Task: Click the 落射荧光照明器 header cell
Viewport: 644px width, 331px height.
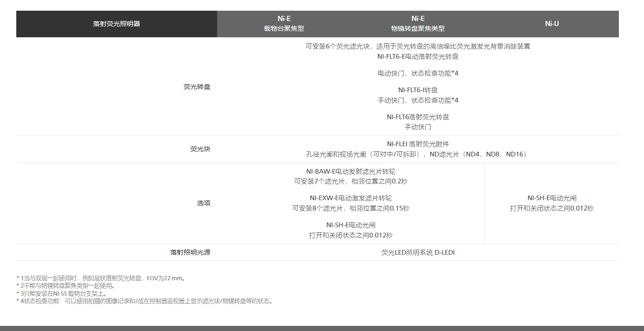Action: pos(116,24)
